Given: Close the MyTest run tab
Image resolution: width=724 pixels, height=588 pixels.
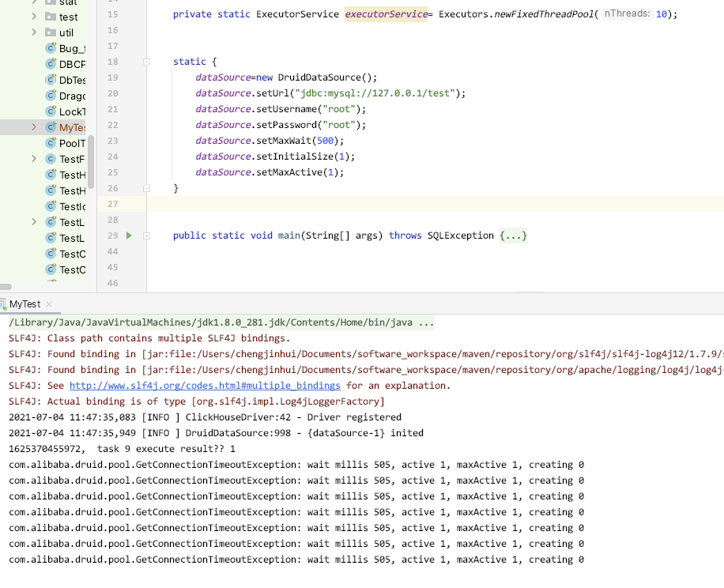Looking at the screenshot, I should click(x=49, y=304).
